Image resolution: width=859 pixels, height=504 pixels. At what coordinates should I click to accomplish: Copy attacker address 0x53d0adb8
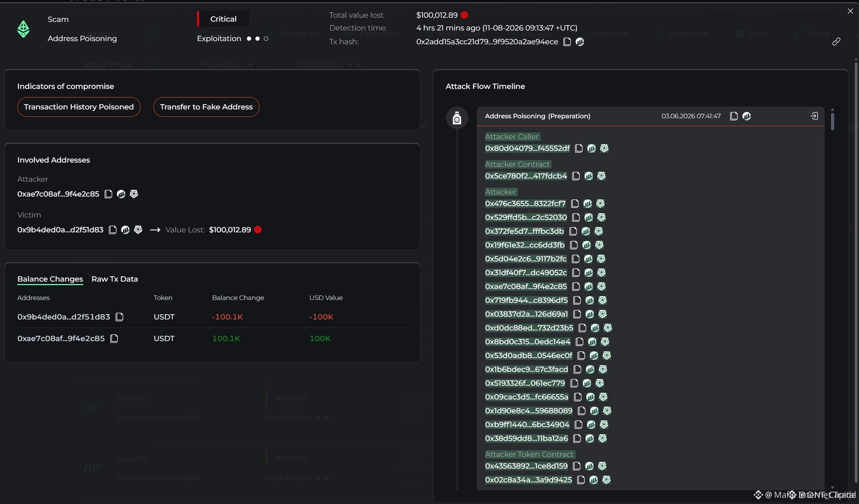(x=581, y=356)
